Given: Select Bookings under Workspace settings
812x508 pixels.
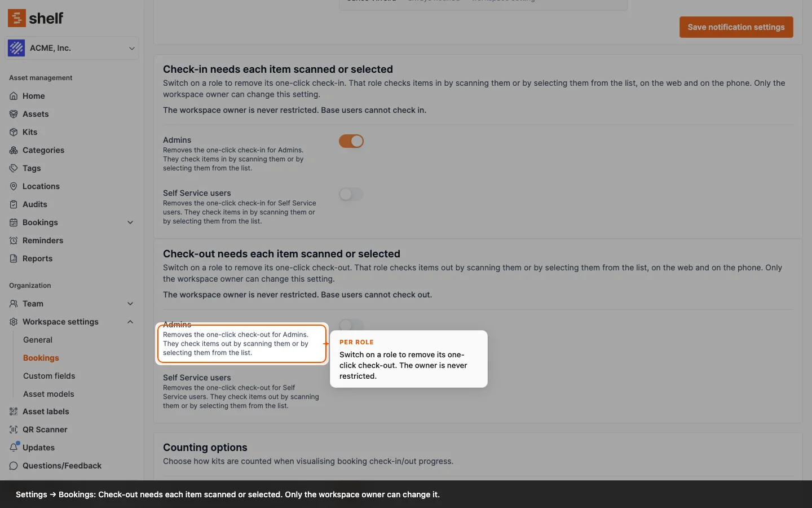Looking at the screenshot, I should [x=41, y=358].
